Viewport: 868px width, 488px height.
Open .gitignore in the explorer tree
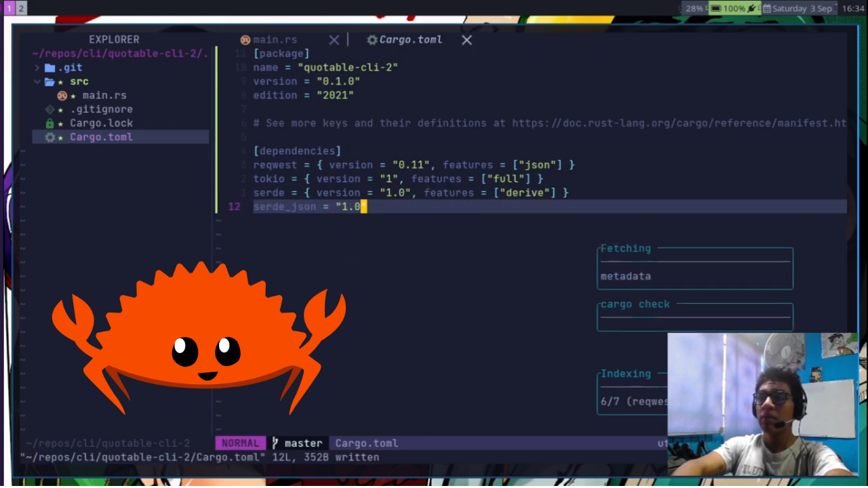click(101, 109)
